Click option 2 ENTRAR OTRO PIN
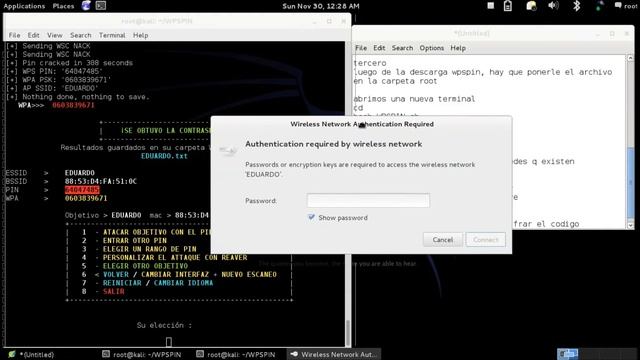This screenshot has width=640, height=360. pyautogui.click(x=135, y=240)
